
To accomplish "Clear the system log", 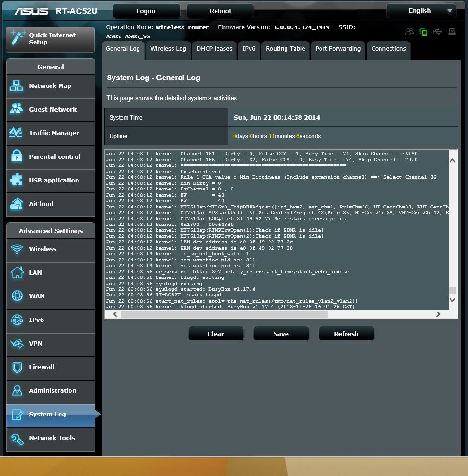I will coord(216,334).
